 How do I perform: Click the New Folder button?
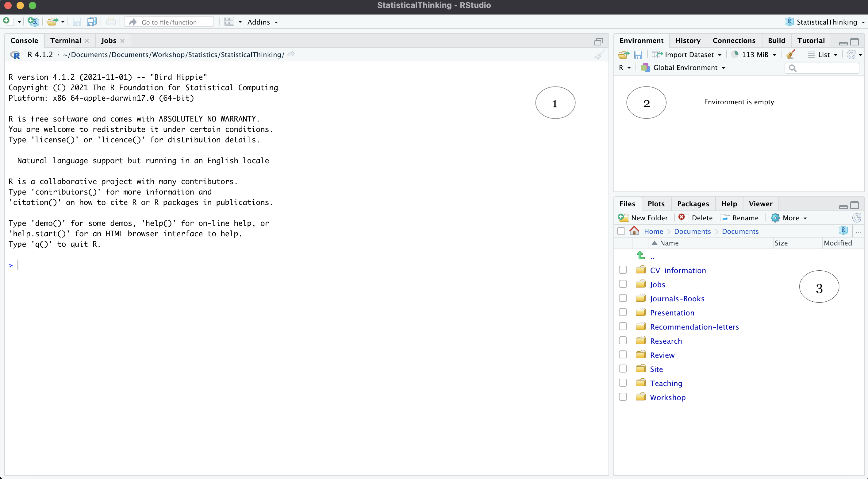[643, 218]
